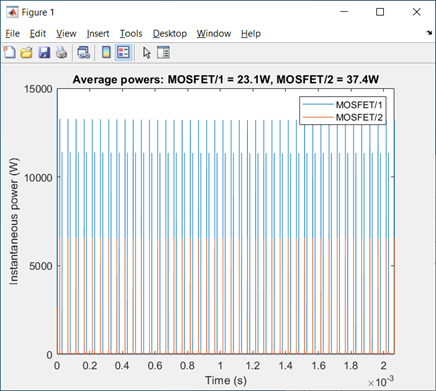Toggle Insert Legend toolbar button
This screenshot has width=436, height=391.
point(124,53)
